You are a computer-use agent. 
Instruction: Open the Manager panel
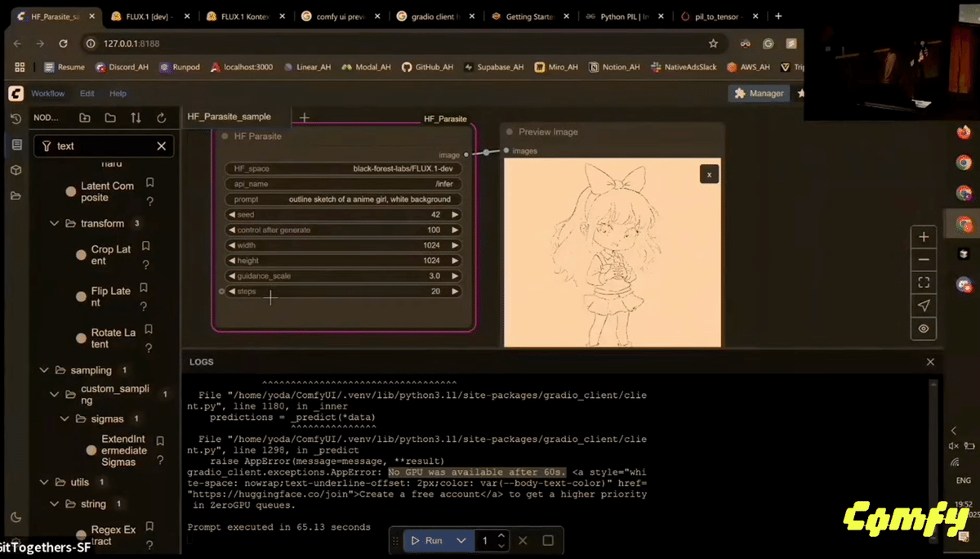click(759, 93)
